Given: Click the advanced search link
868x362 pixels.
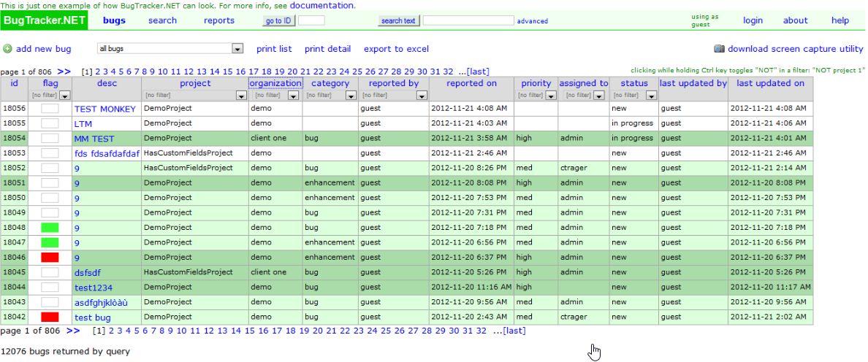Looking at the screenshot, I should [x=533, y=21].
